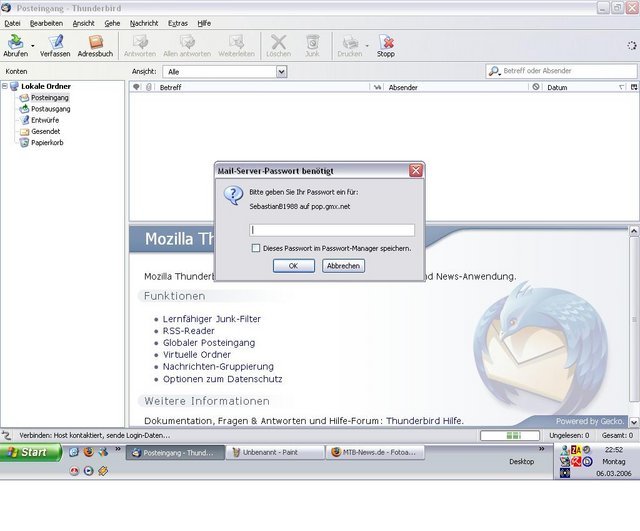
Task: Click Verfassen to compose a message
Action: [x=55, y=46]
